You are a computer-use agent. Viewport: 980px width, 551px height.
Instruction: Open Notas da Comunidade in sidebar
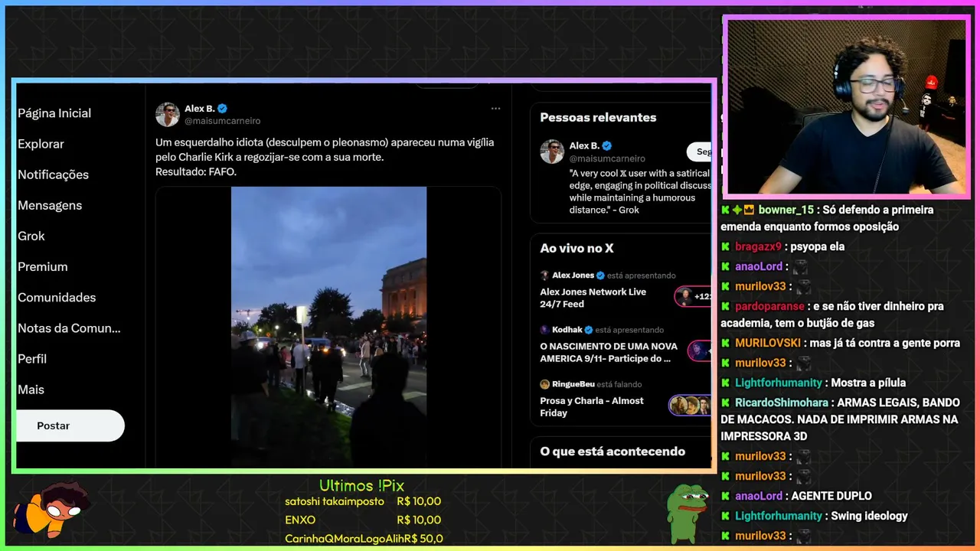click(x=69, y=328)
